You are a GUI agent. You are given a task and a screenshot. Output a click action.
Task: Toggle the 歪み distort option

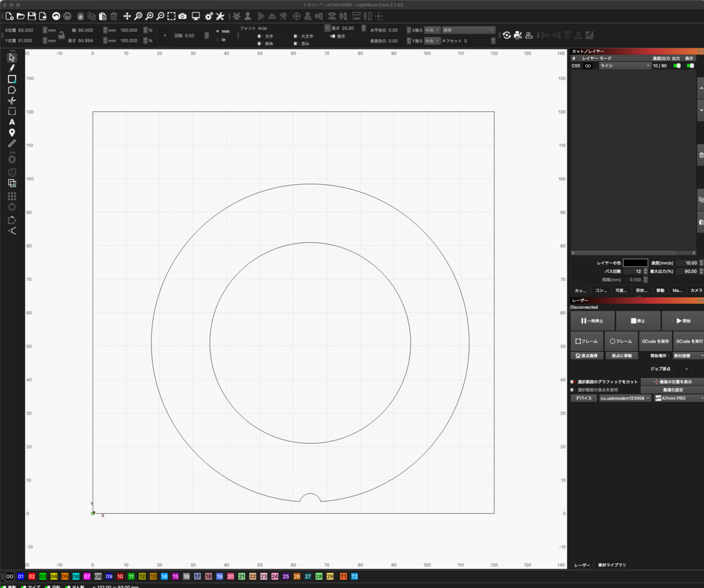coord(296,43)
